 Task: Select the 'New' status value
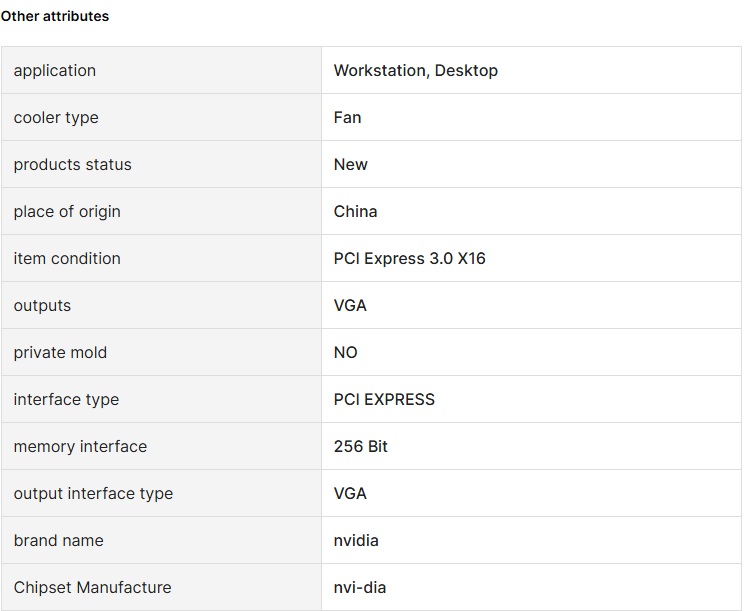tap(350, 164)
